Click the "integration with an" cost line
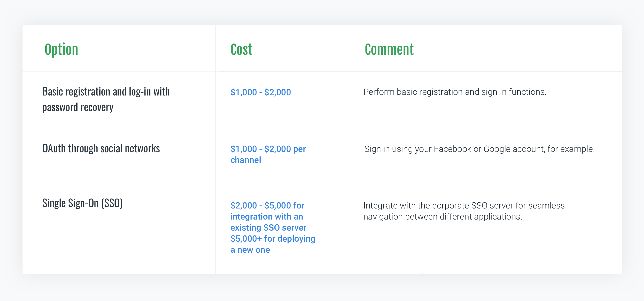Screen dimensions: 644x301 pos(267,216)
